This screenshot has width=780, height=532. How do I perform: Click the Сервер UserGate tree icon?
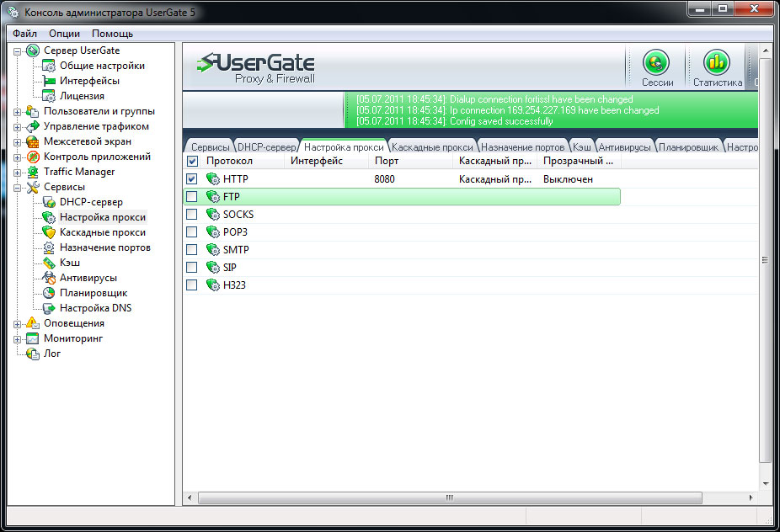pos(33,51)
